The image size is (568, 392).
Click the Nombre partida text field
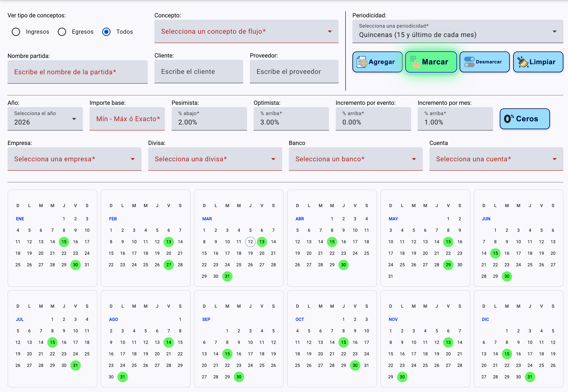point(77,72)
